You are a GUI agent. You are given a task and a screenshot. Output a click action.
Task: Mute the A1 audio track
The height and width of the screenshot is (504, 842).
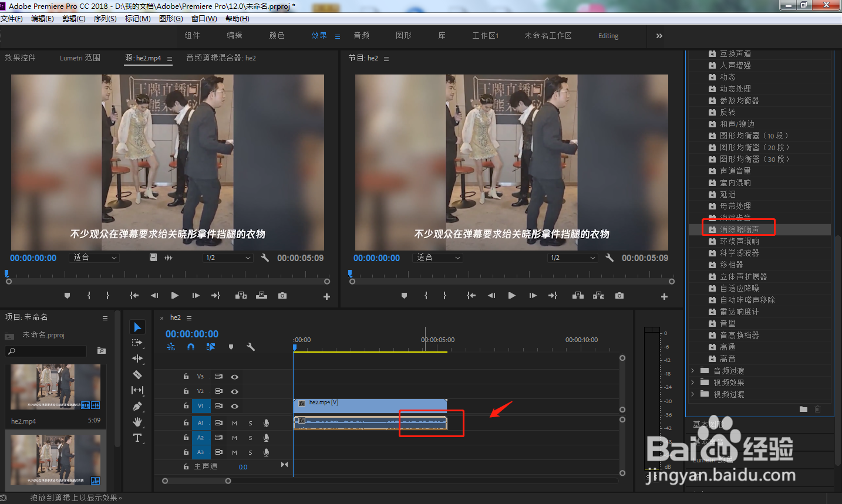tap(234, 423)
